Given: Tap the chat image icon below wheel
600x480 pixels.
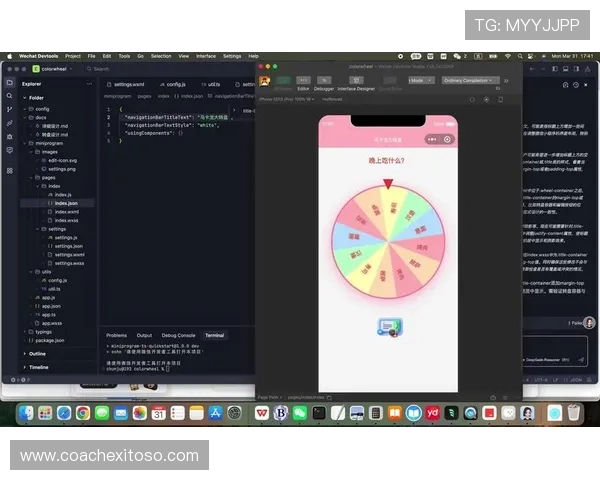Looking at the screenshot, I should pyautogui.click(x=388, y=325).
